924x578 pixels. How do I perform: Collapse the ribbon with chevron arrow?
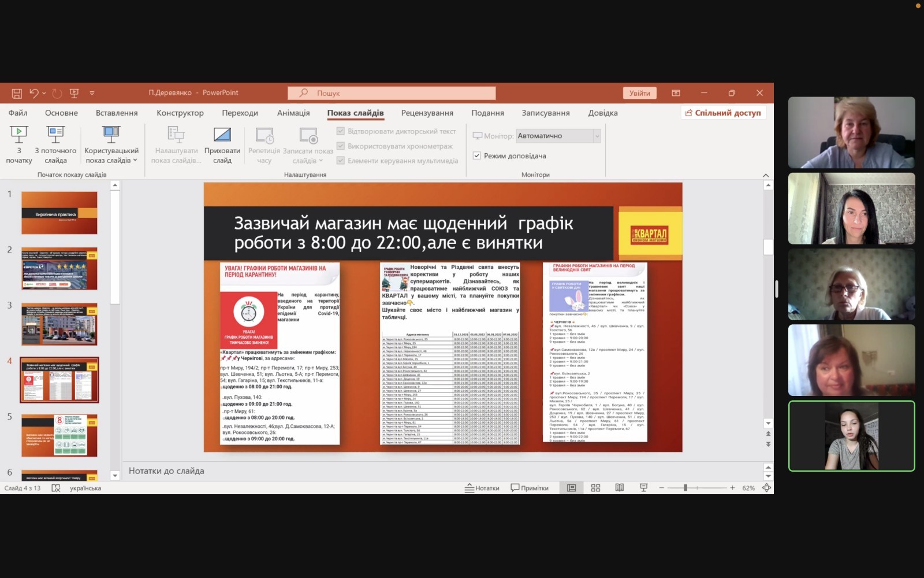[766, 175]
